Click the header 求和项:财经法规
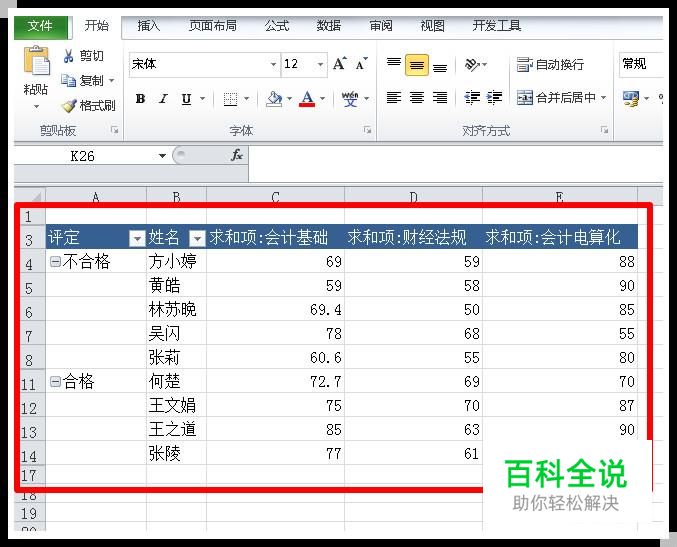This screenshot has width=677, height=547. [x=407, y=237]
